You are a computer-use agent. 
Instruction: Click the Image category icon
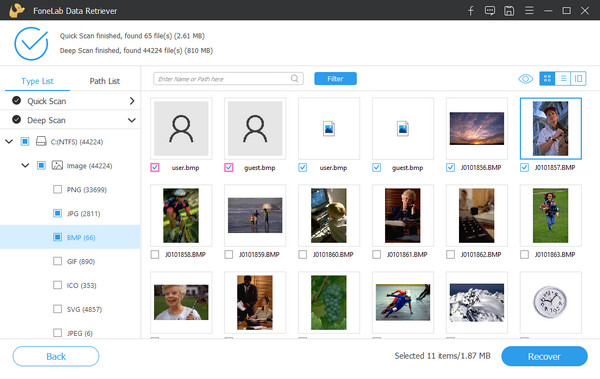57,165
